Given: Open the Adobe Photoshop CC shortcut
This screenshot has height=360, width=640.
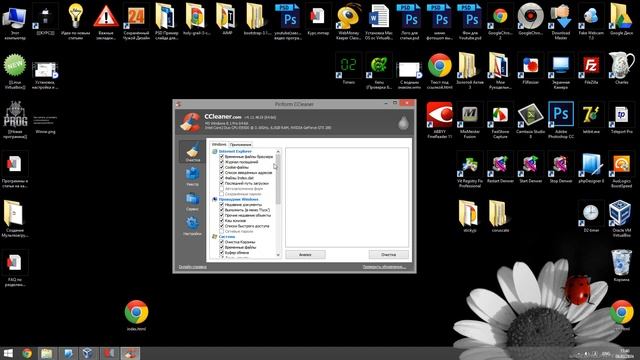Looking at the screenshot, I should pos(561,120).
